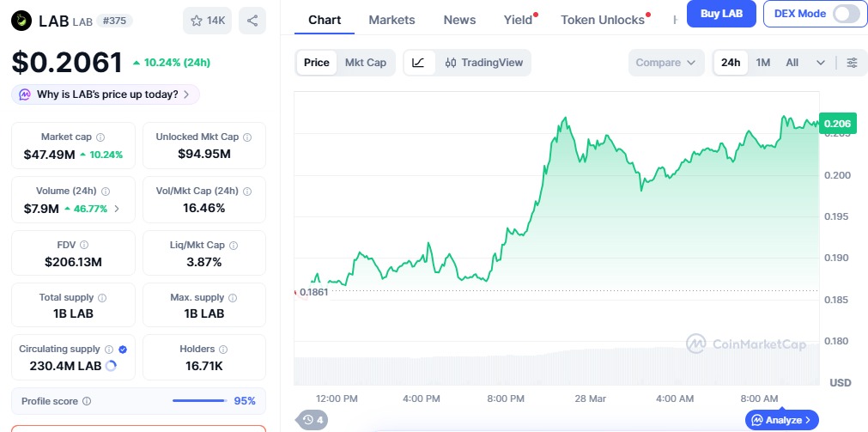
Task: Click the $206.13M FDV value
Action: (x=73, y=262)
